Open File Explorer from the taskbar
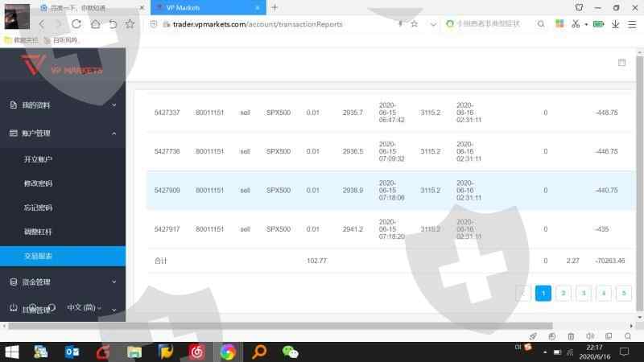The height and width of the screenshot is (362, 644). coord(134,352)
